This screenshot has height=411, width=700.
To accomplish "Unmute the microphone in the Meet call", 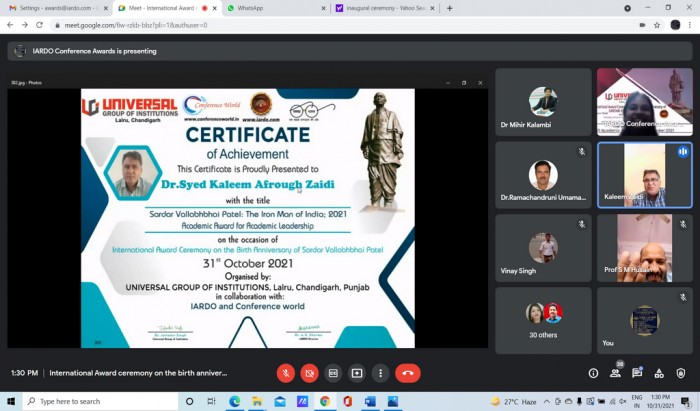I will pos(285,373).
